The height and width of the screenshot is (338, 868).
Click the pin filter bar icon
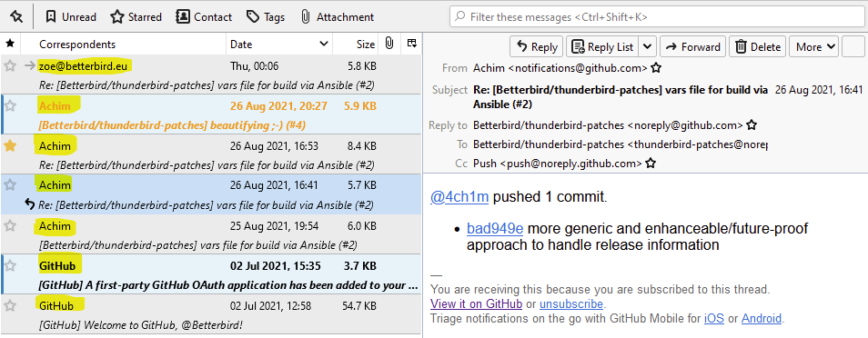tap(16, 17)
